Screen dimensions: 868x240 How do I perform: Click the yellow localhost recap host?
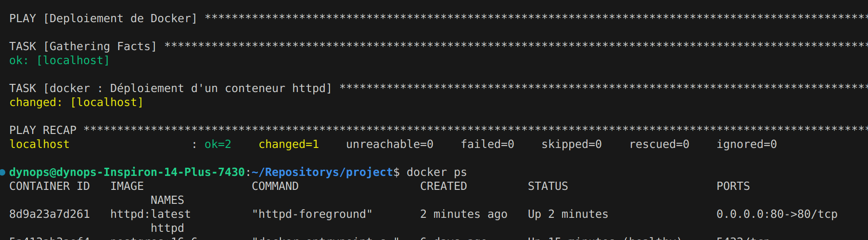39,144
